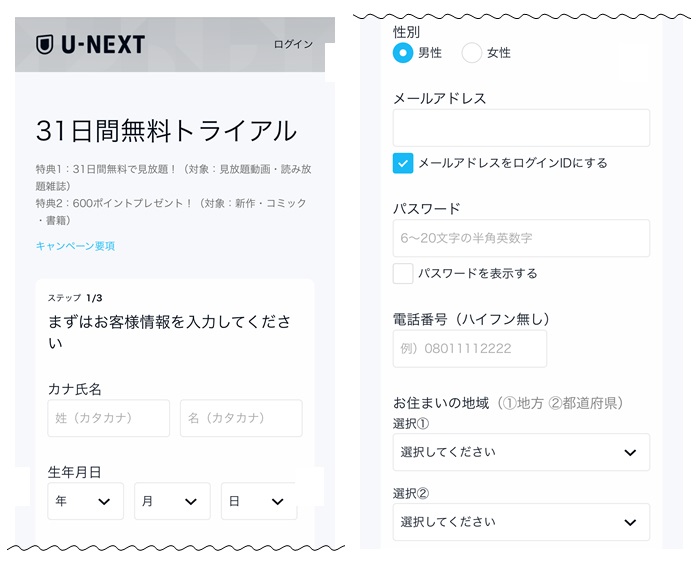This screenshot has width=697, height=565.
Task: Expand the 日 birth day dropdown
Action: point(258,501)
